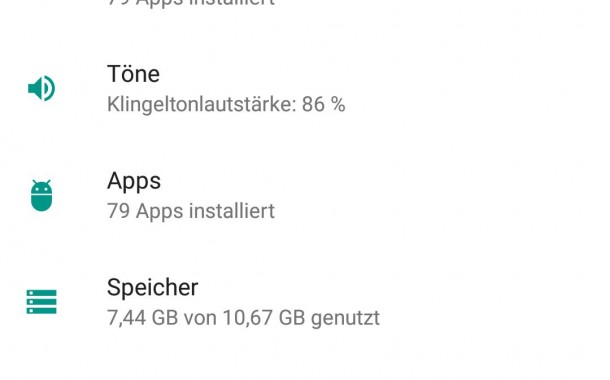Tap the word genutzt in the storage summary
The width and height of the screenshot is (610, 380).
point(345,319)
